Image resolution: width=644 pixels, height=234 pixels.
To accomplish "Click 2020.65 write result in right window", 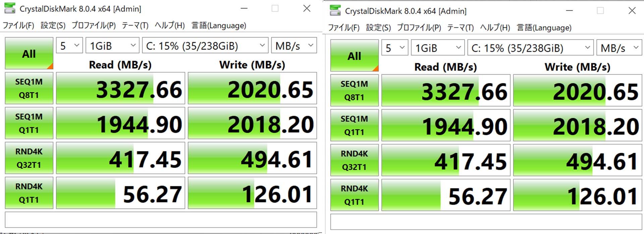I will (x=578, y=90).
